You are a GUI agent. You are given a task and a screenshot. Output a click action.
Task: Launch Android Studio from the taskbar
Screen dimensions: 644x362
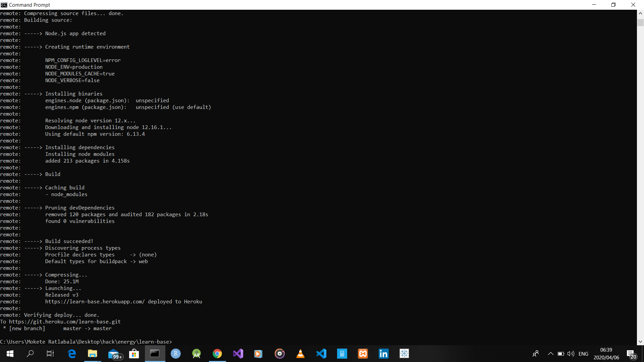[196, 354]
